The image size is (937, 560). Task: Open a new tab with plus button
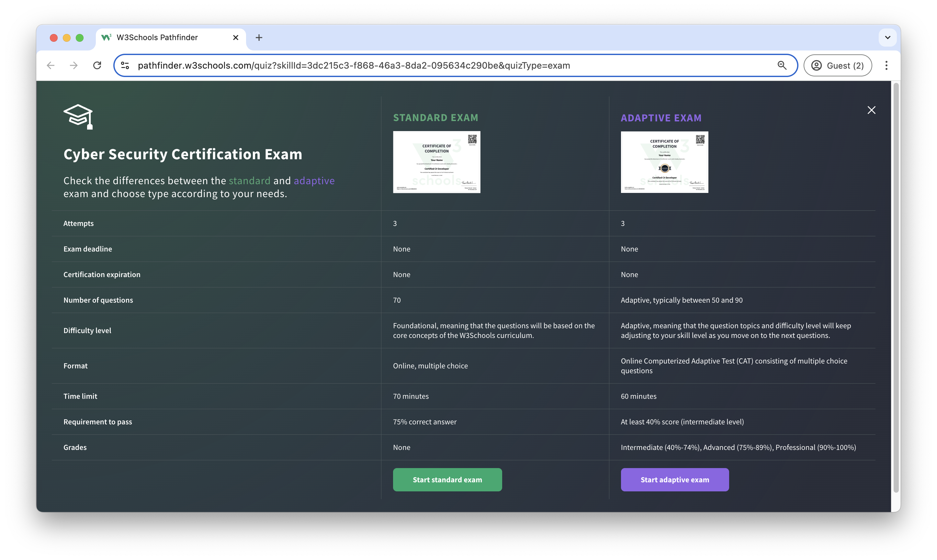point(259,38)
